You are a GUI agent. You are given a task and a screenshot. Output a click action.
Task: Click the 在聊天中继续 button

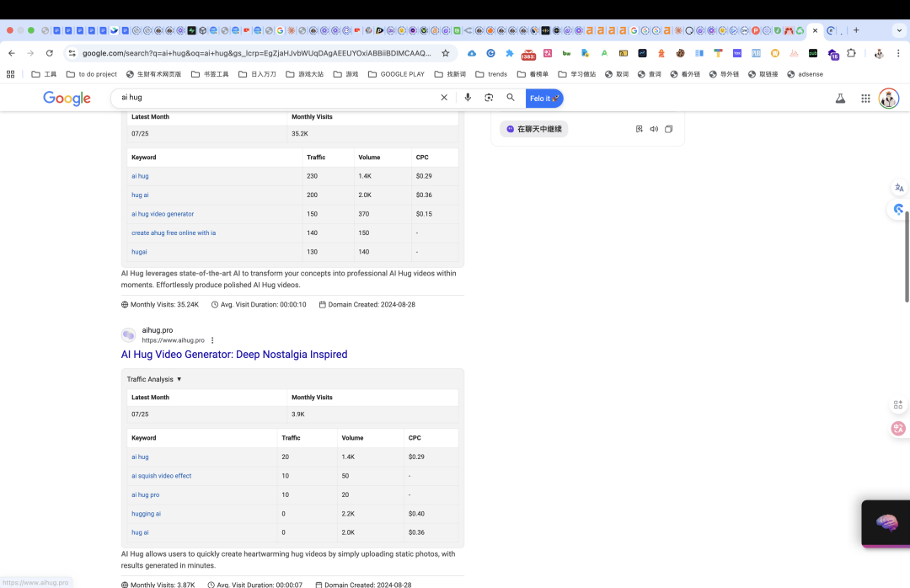tap(534, 129)
